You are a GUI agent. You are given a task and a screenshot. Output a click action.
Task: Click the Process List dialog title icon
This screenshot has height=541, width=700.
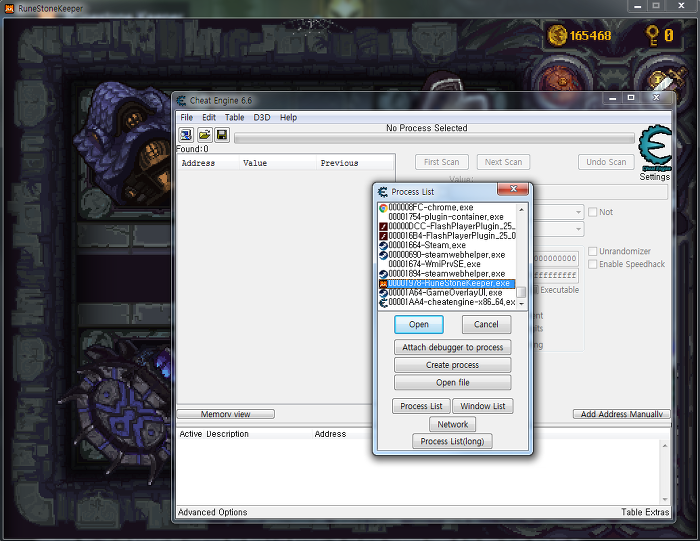383,192
